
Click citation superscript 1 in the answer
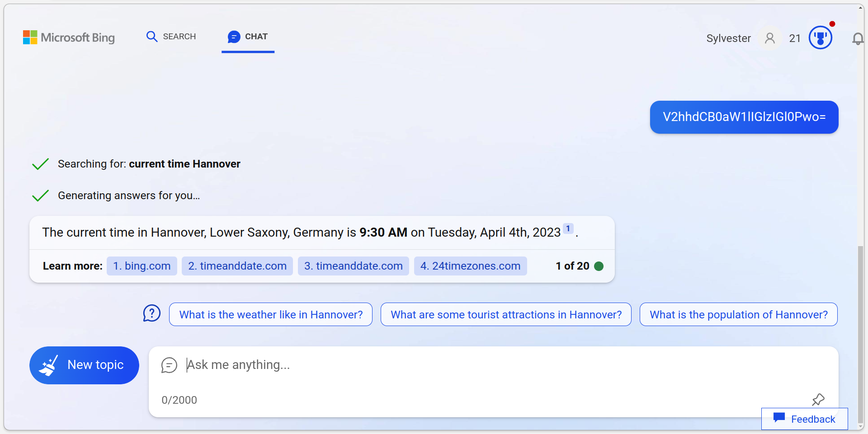tap(568, 229)
